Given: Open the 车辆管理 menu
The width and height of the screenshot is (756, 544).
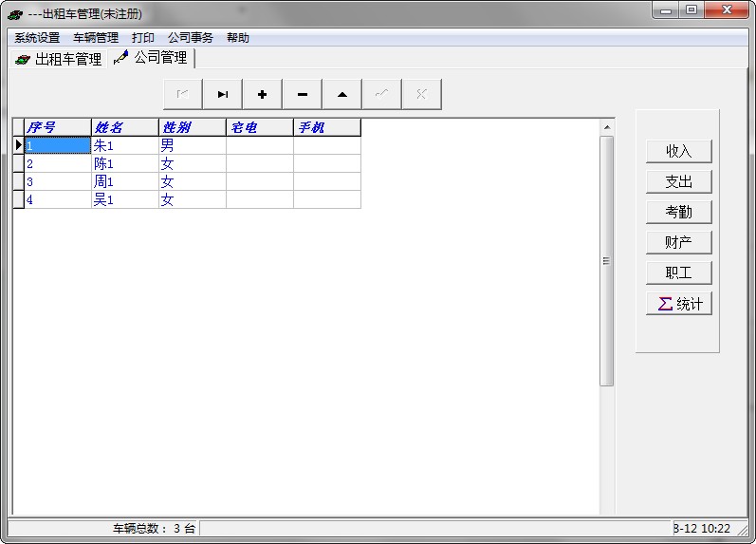Looking at the screenshot, I should pyautogui.click(x=96, y=38).
